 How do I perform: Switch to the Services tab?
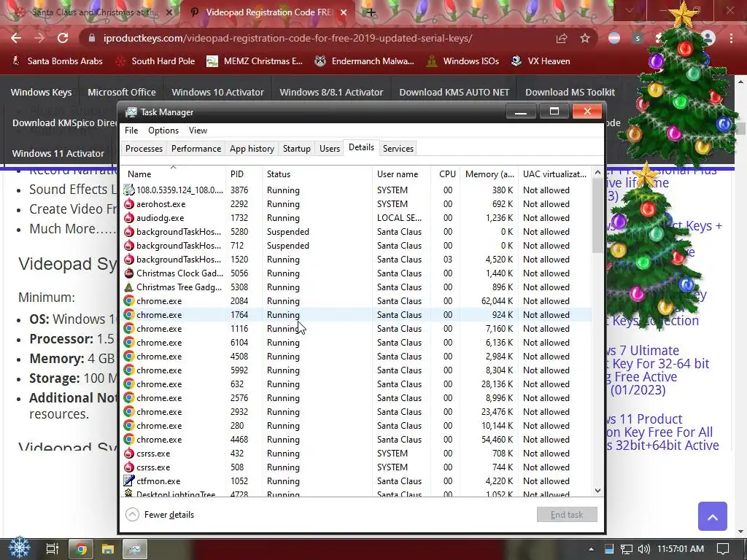click(398, 149)
